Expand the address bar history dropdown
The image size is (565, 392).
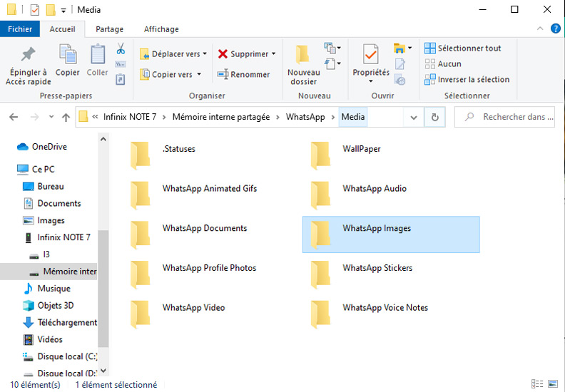tap(414, 117)
